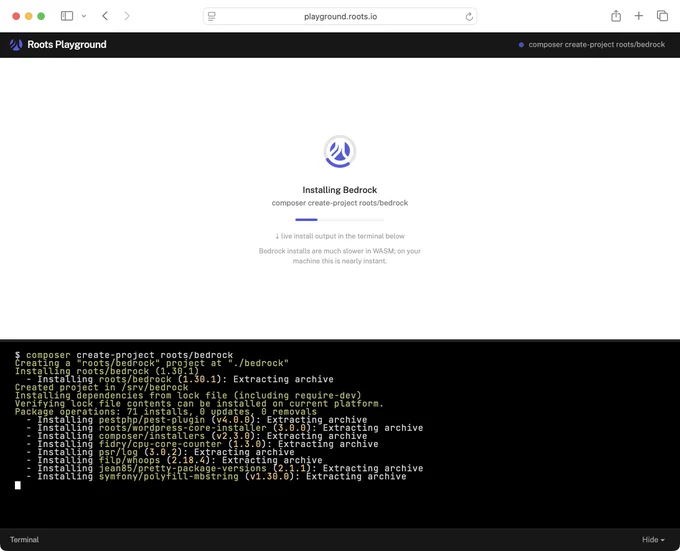Viewport: 680px width, 551px height.
Task: Select the Verifying lock file contents line
Action: tap(199, 404)
